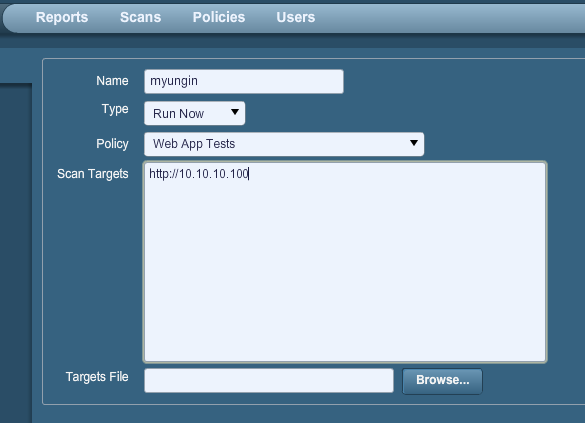This screenshot has width=585, height=423.
Task: Click the Name field containing myungin
Action: pyautogui.click(x=244, y=81)
